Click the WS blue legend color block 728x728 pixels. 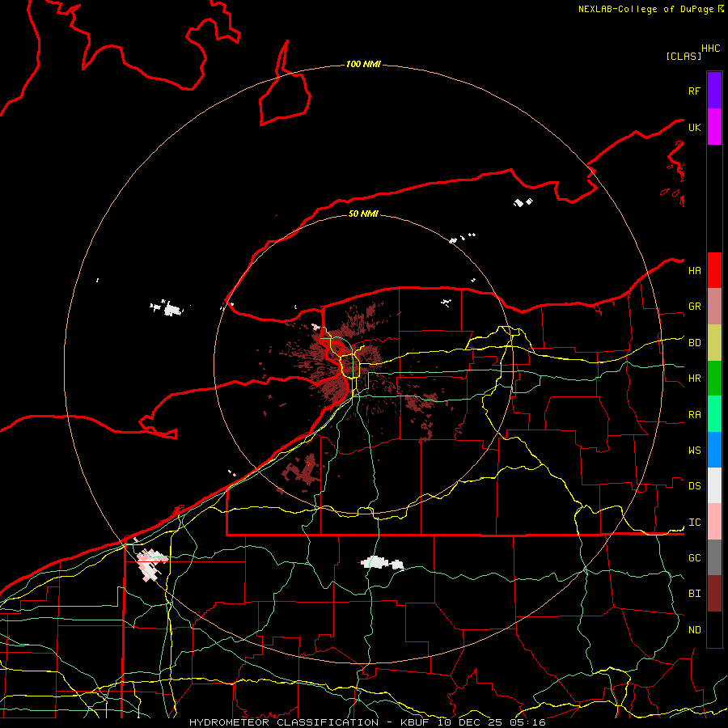[714, 450]
